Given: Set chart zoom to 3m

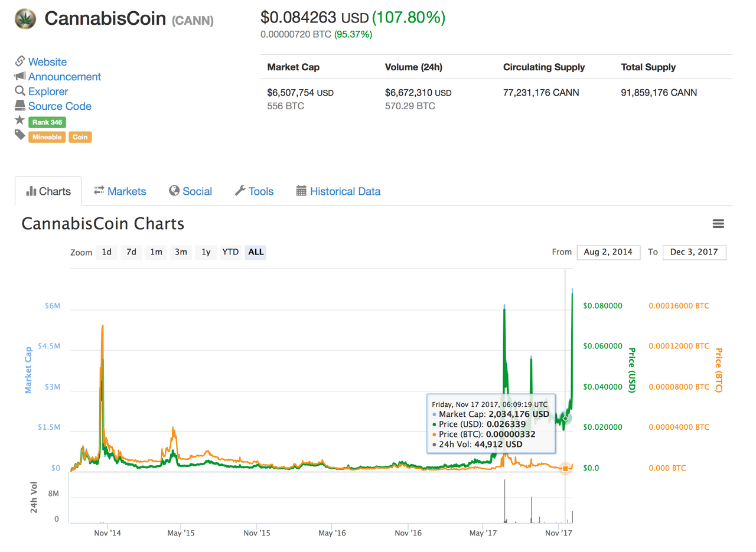Looking at the screenshot, I should tap(181, 252).
